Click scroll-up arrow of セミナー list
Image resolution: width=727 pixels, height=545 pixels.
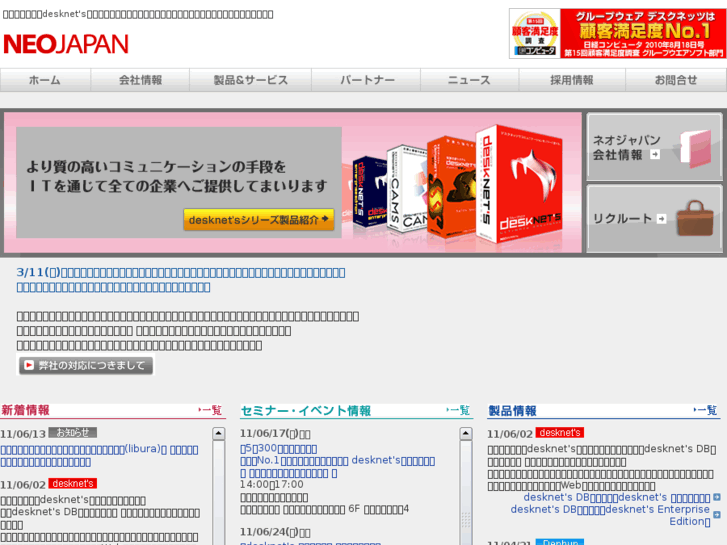(466, 434)
